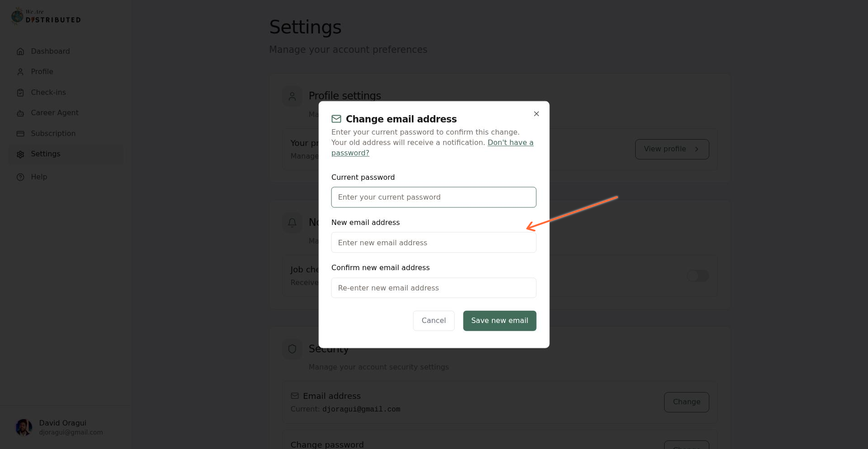
Task: Toggle job check-in email notifications
Action: 698,276
